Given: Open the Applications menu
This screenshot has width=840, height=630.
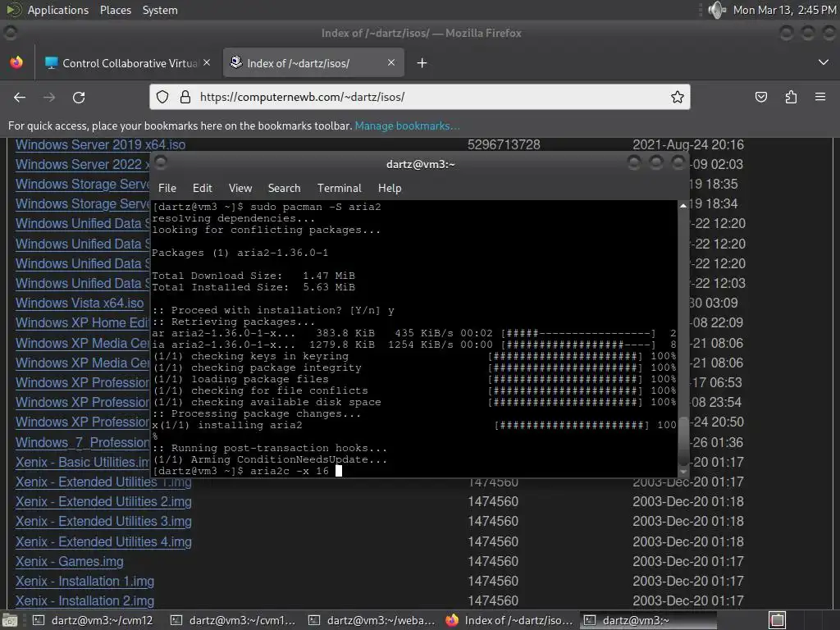Looking at the screenshot, I should [58, 10].
